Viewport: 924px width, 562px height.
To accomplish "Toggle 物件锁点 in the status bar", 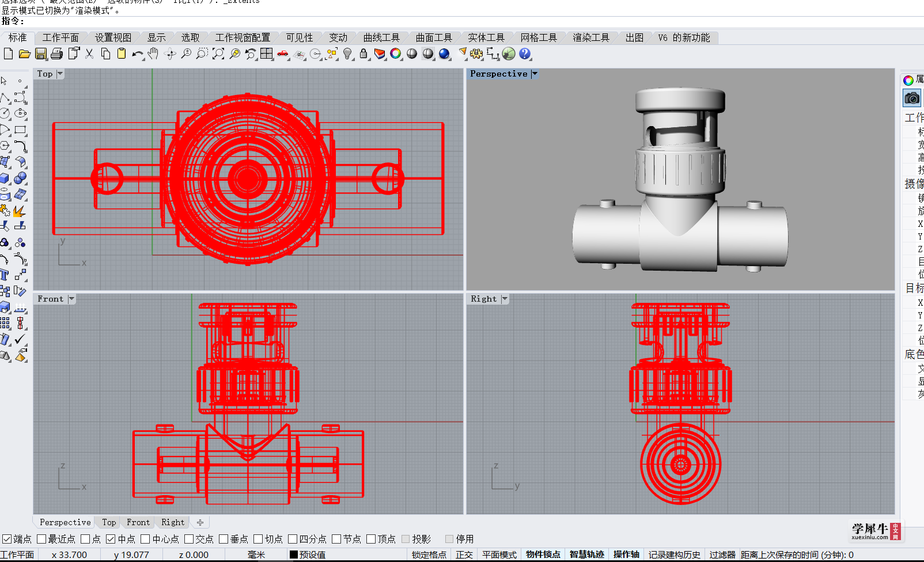I will click(x=543, y=555).
